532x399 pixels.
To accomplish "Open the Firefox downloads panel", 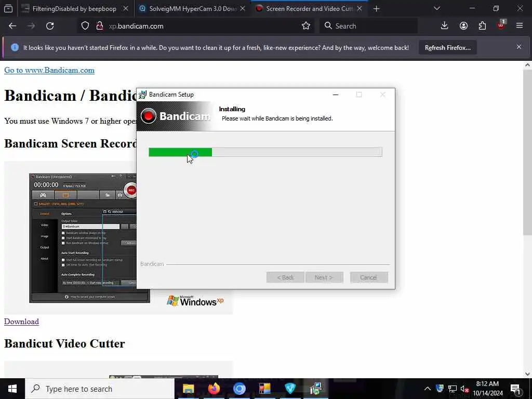I will coord(444,26).
